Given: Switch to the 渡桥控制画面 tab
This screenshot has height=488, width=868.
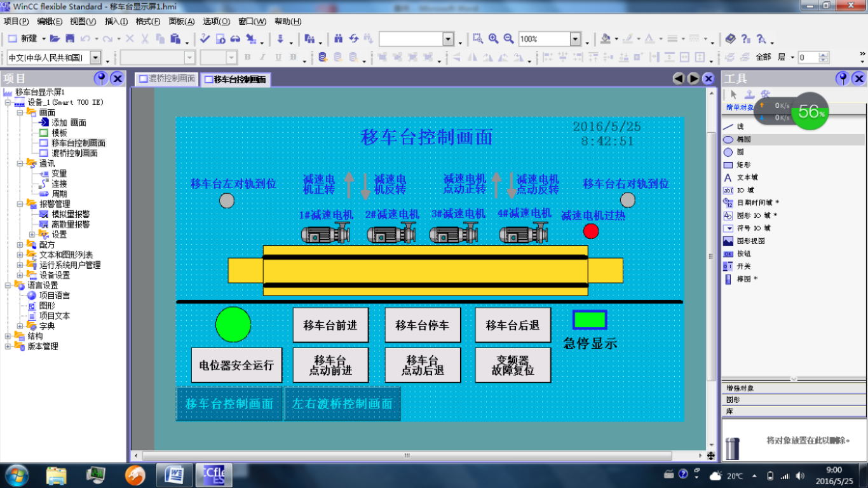Looking at the screenshot, I should [166, 79].
